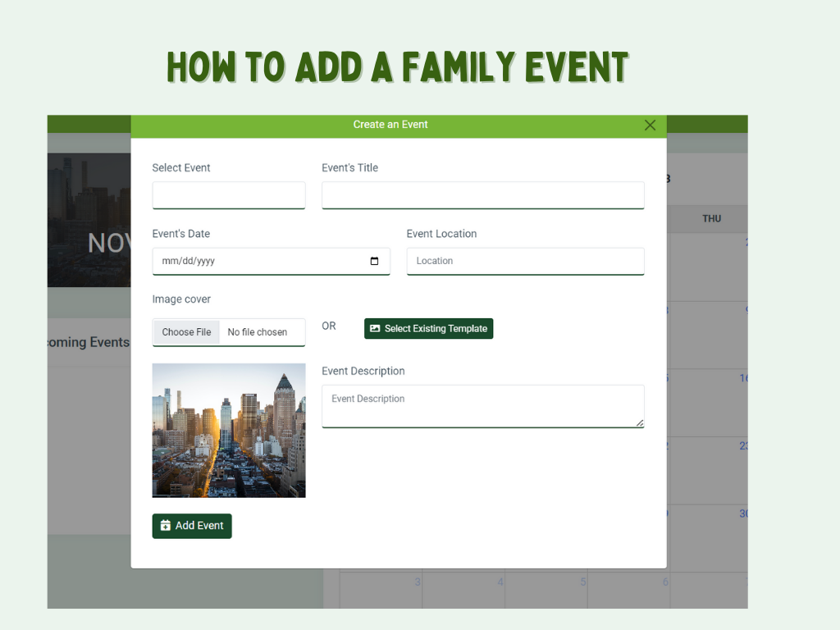Open the date picker calendar icon
This screenshot has width=840, height=630.
coord(375,262)
